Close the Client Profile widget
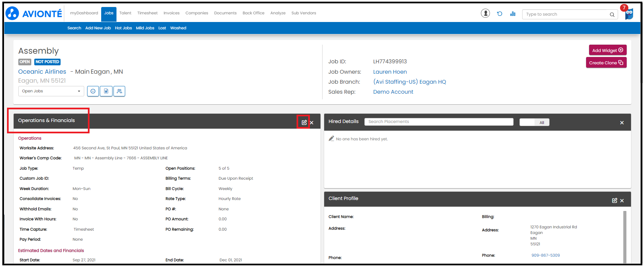The width and height of the screenshot is (644, 267). click(x=622, y=201)
